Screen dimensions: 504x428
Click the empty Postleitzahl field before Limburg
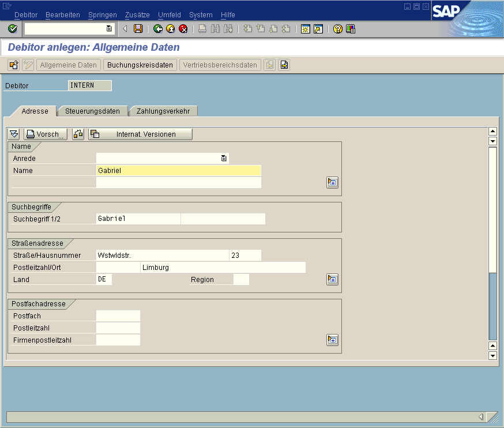pyautogui.click(x=118, y=268)
